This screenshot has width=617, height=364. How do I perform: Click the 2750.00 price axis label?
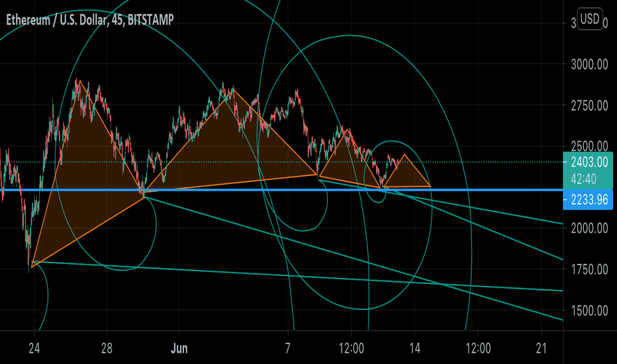pyautogui.click(x=589, y=105)
